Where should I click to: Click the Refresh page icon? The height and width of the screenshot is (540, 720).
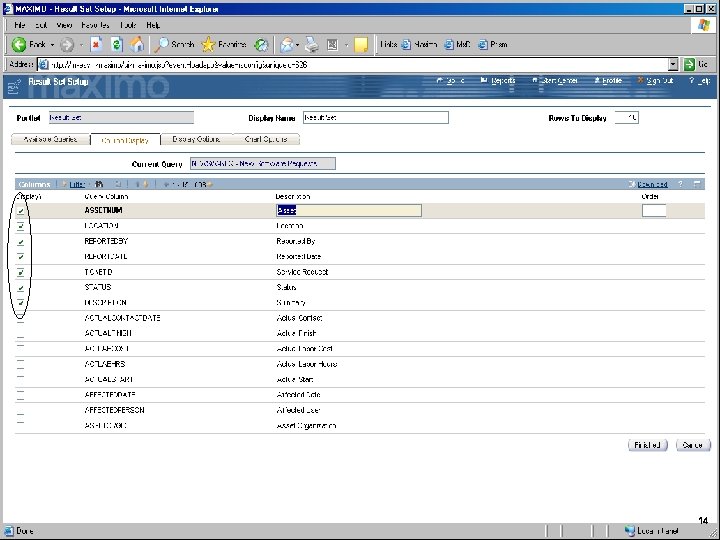[117, 45]
